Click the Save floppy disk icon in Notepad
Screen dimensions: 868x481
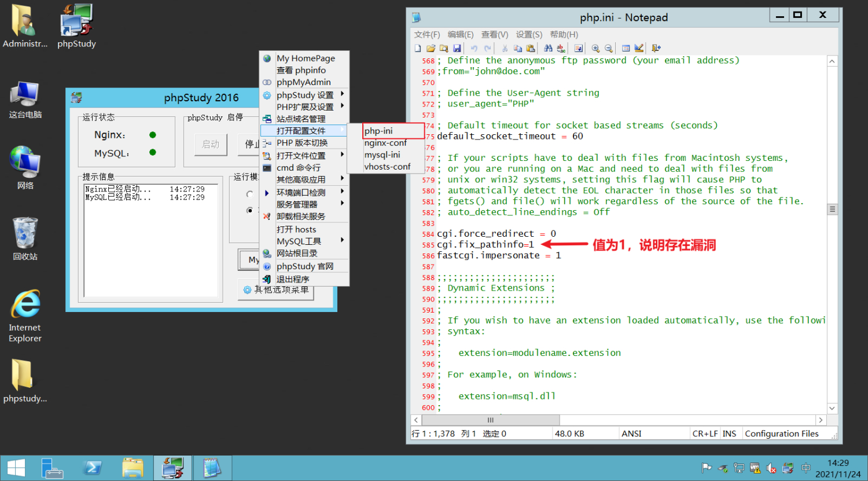pos(457,48)
